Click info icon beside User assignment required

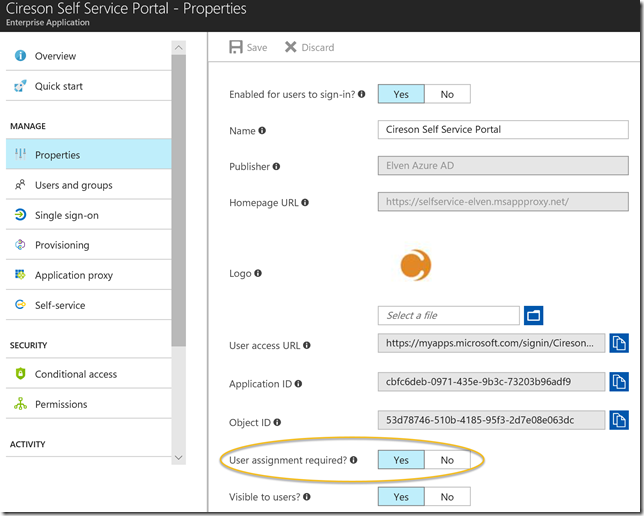click(354, 460)
